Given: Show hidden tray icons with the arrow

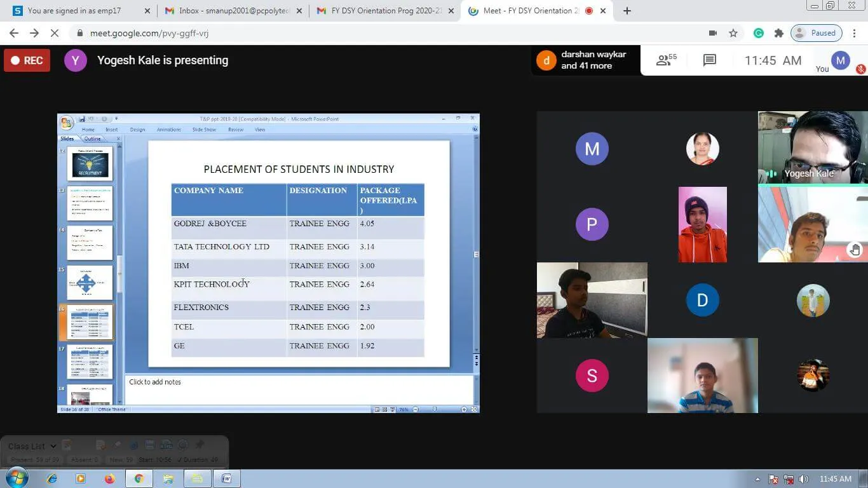Looking at the screenshot, I should (757, 479).
